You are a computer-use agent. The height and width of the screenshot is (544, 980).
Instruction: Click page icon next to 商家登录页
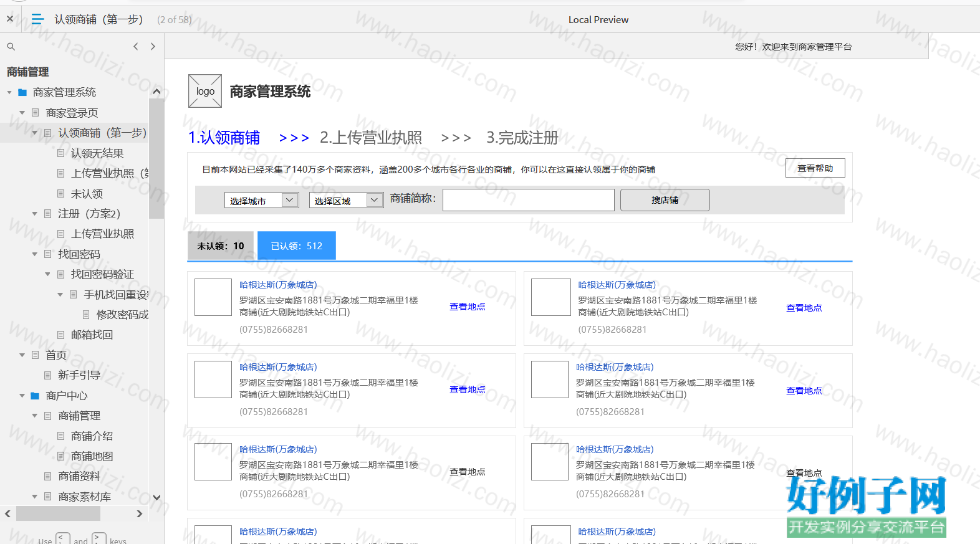[x=36, y=113]
